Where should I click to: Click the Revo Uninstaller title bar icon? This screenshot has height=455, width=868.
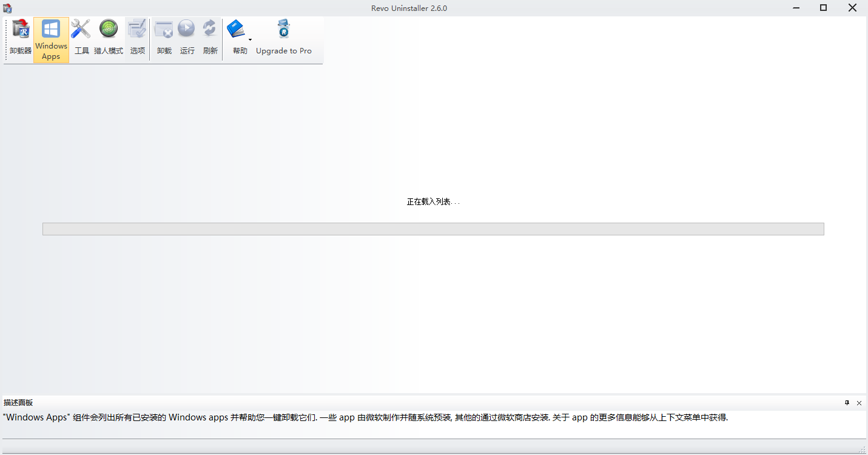[x=7, y=8]
